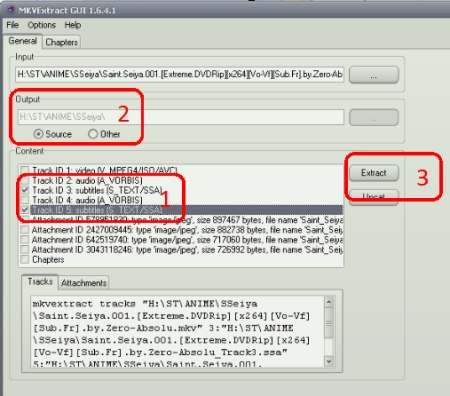450x396 pixels.
Task: Check the Chapters checkbox in Content list
Action: (25, 259)
